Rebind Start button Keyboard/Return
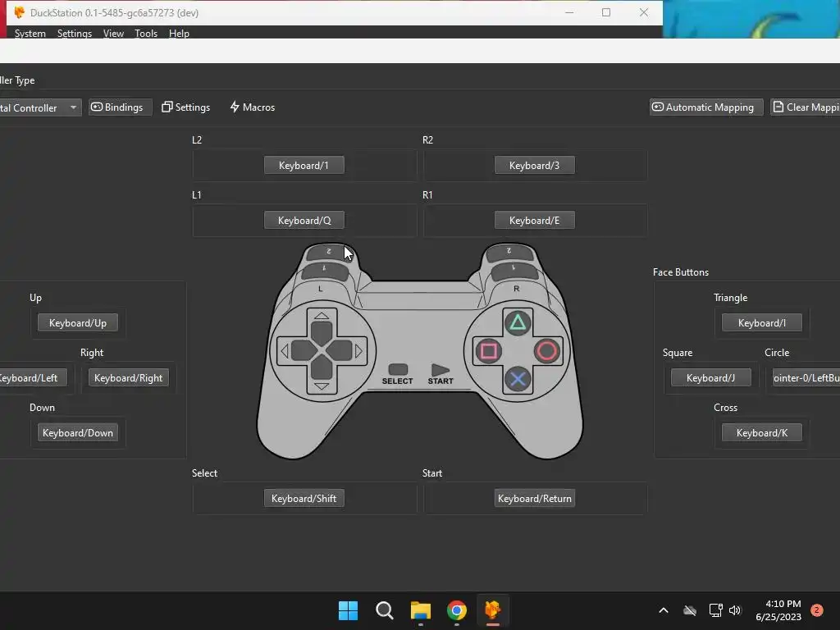 [534, 498]
